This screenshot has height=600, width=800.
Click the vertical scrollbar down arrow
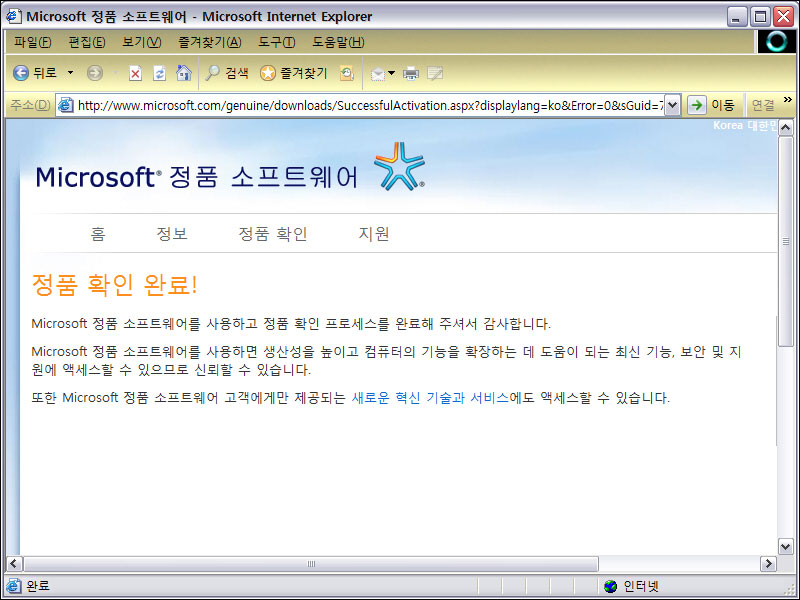[786, 546]
